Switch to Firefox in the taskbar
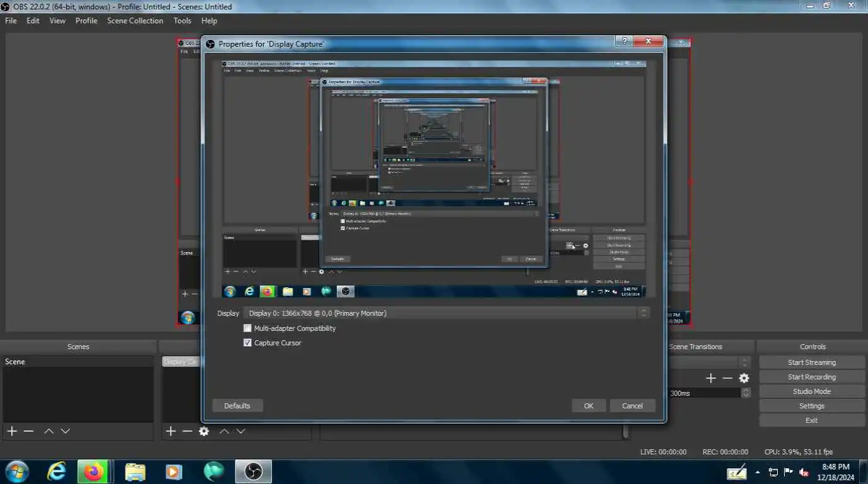The height and width of the screenshot is (484, 868). point(93,471)
